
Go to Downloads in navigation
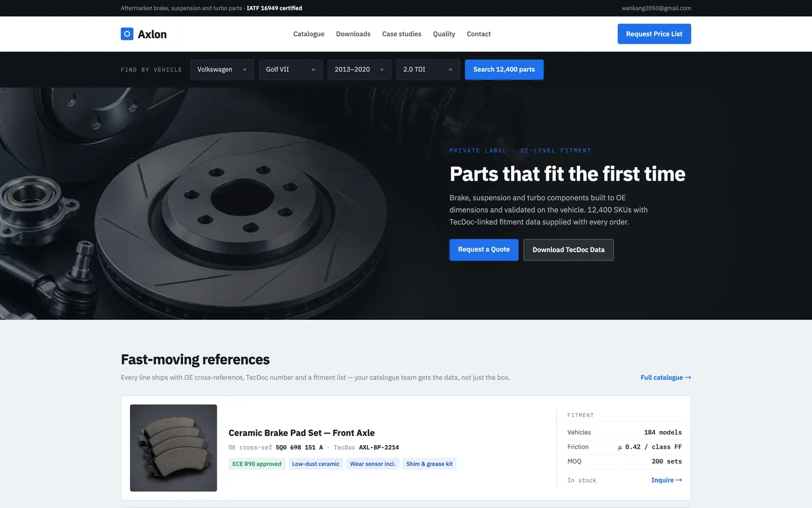[353, 34]
